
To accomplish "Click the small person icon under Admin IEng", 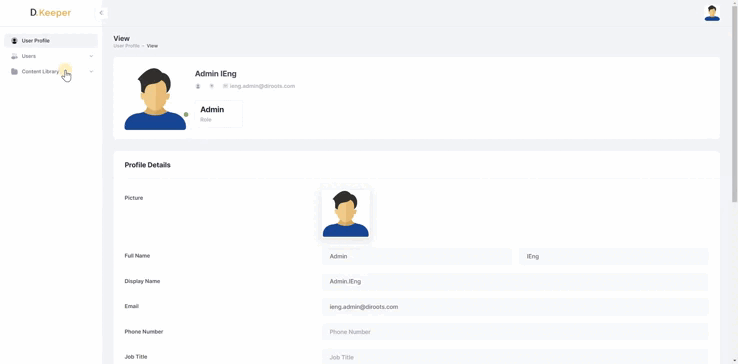I will [x=198, y=86].
